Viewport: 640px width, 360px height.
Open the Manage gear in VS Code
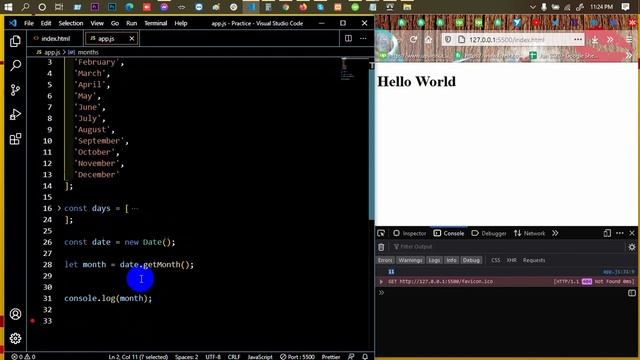15,338
